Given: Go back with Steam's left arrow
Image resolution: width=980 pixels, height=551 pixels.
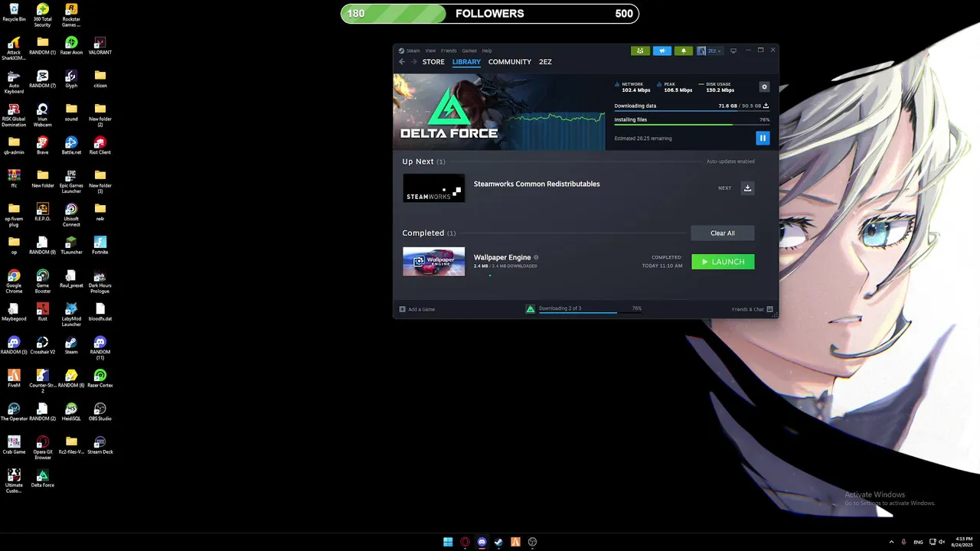Looking at the screenshot, I should (402, 62).
